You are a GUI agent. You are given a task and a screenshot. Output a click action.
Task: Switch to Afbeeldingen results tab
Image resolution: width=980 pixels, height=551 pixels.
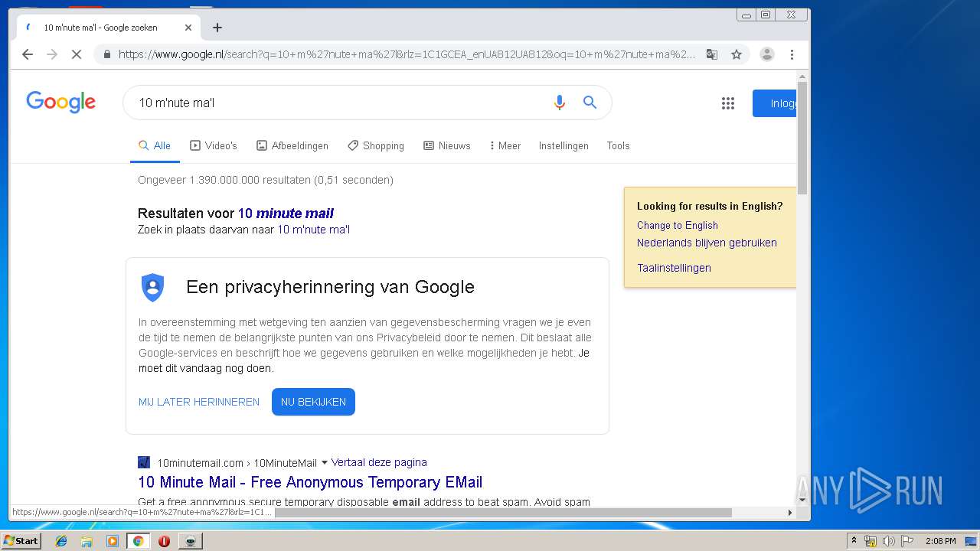click(292, 145)
